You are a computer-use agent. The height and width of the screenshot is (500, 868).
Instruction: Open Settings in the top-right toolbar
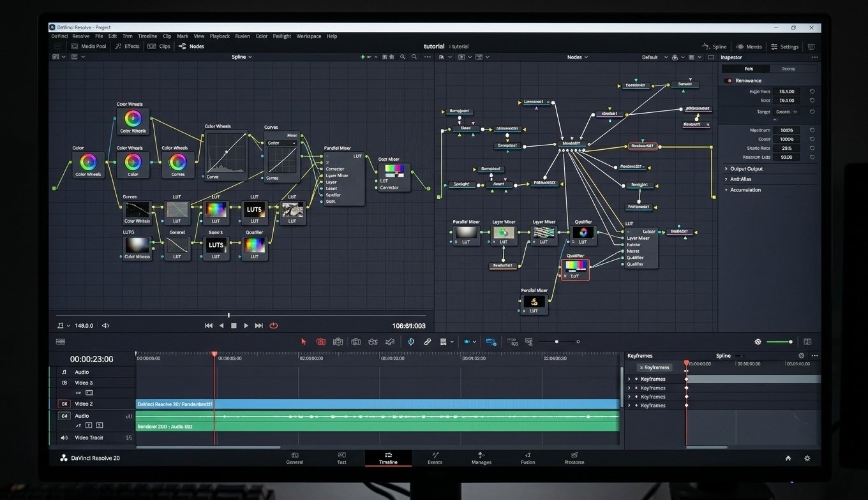point(784,47)
